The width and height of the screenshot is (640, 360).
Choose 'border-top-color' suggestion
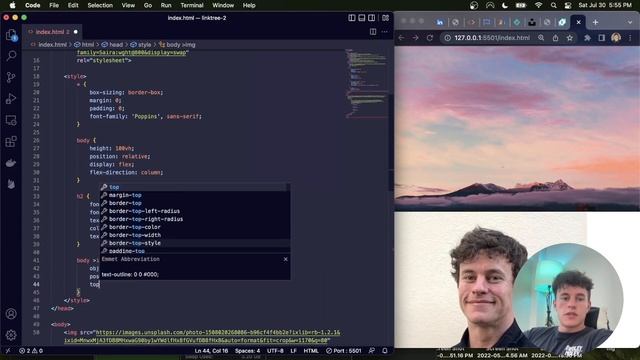195,227
